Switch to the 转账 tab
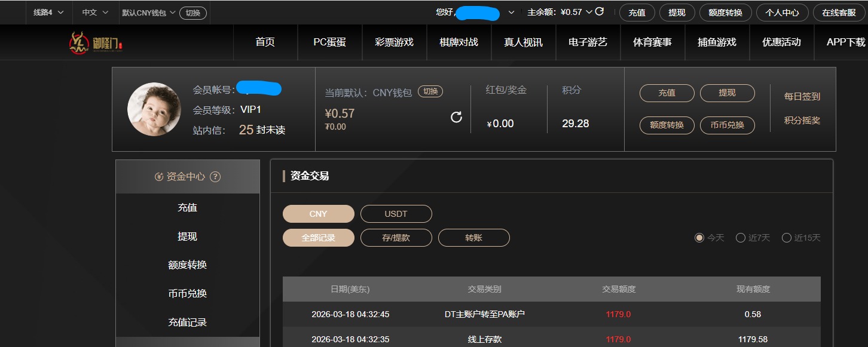 point(473,237)
